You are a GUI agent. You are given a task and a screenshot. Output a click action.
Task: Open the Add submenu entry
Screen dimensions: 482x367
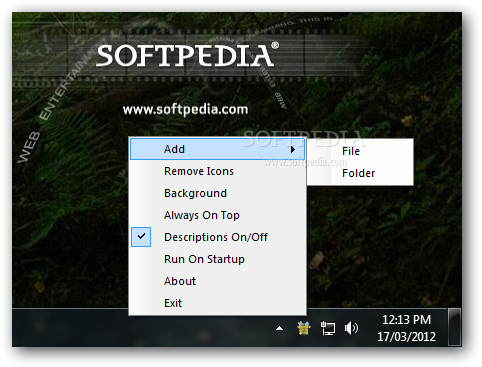pos(217,149)
